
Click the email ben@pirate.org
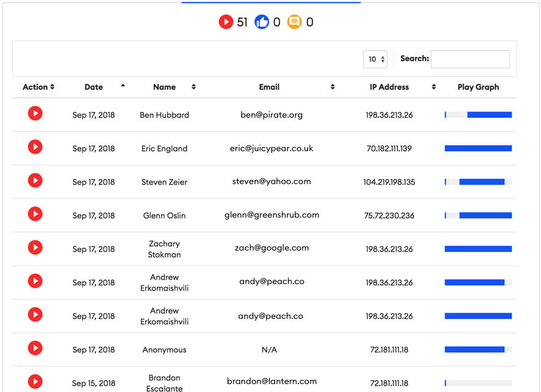271,115
